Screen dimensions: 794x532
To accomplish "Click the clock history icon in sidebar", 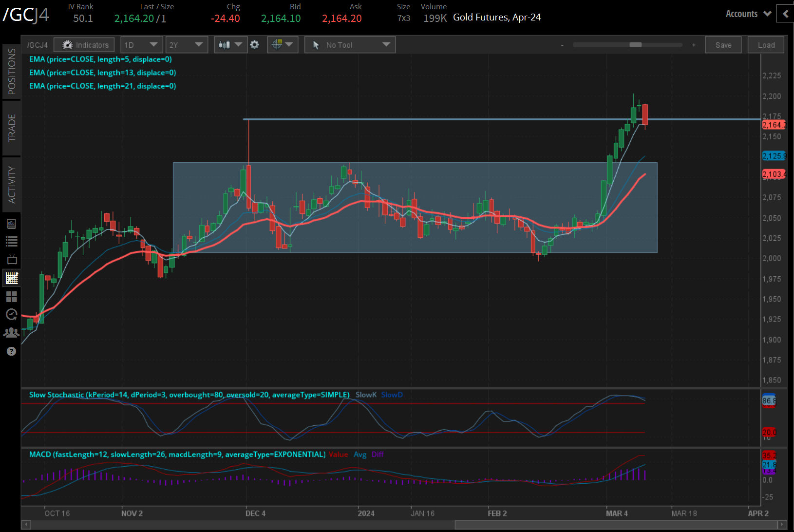I will click(x=12, y=314).
